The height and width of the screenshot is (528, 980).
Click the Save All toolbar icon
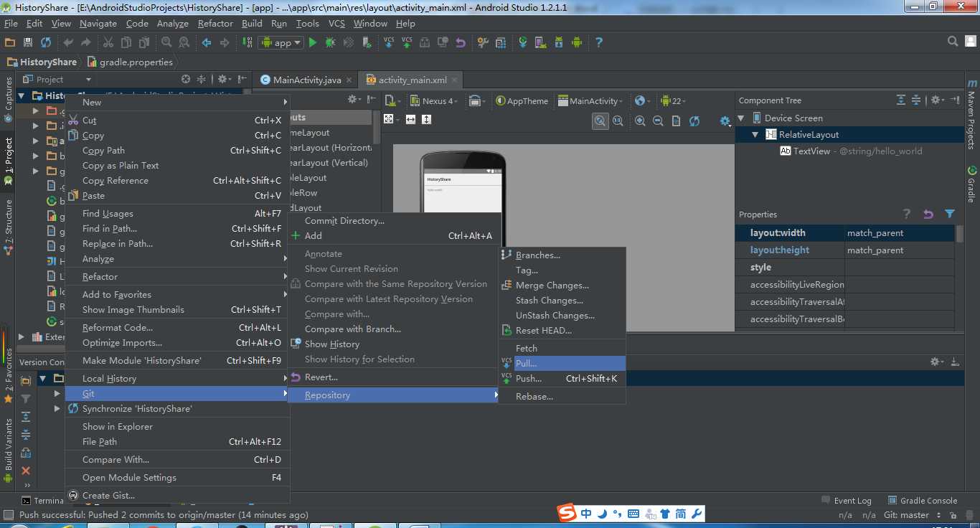pos(28,42)
